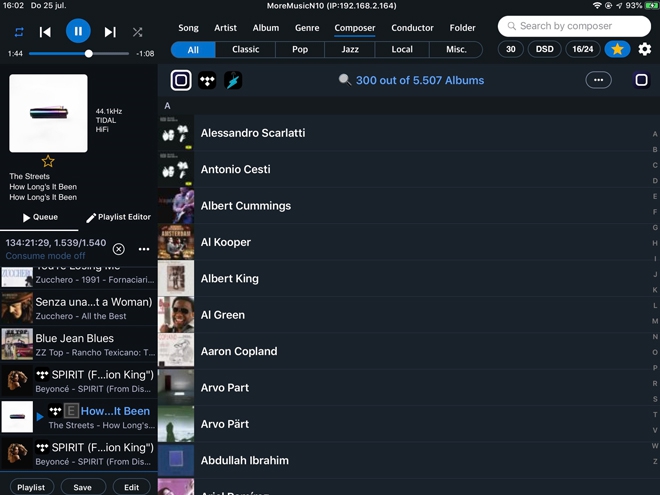Viewport: 660px width, 495px height.
Task: Favorite the current track with star
Action: (48, 161)
